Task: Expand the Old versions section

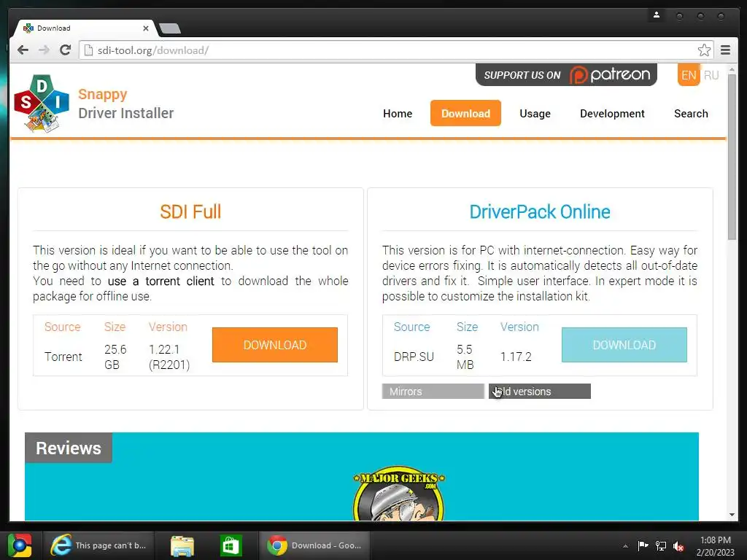Action: coord(540,392)
